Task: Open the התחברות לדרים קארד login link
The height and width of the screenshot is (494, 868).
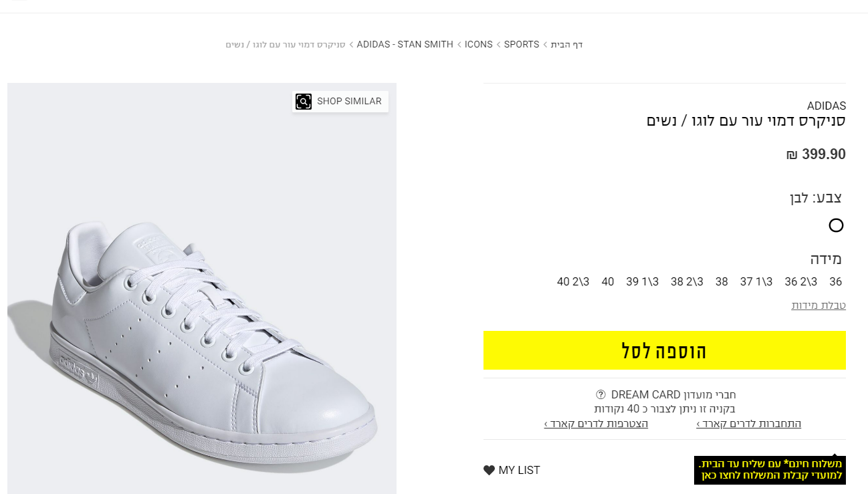Action: (x=749, y=424)
